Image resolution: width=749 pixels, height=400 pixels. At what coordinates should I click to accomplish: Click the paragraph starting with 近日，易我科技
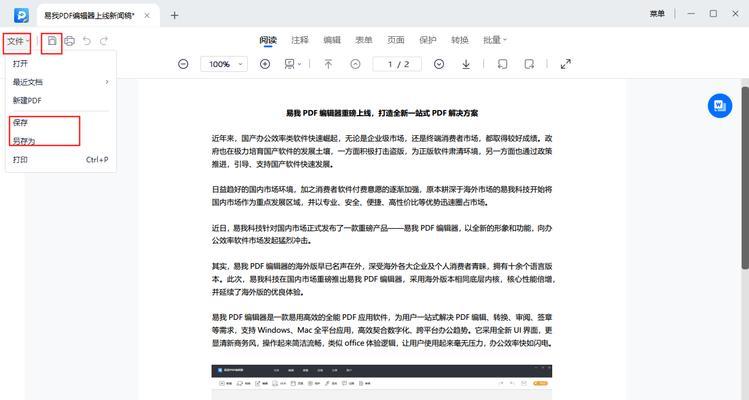[382, 234]
